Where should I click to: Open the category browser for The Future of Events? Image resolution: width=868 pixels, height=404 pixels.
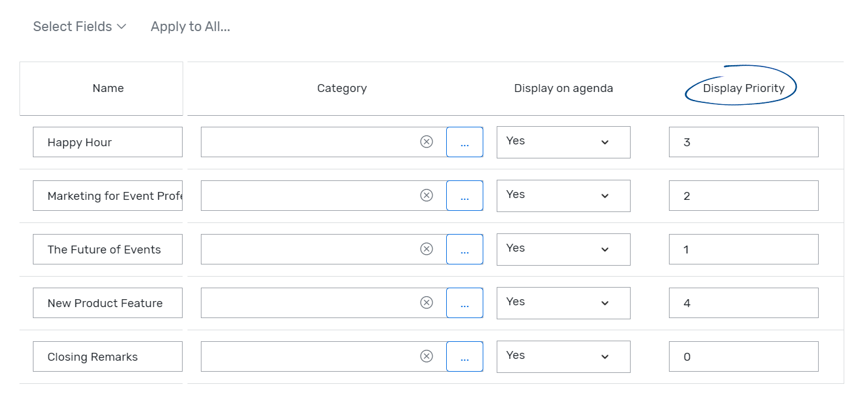click(x=464, y=249)
